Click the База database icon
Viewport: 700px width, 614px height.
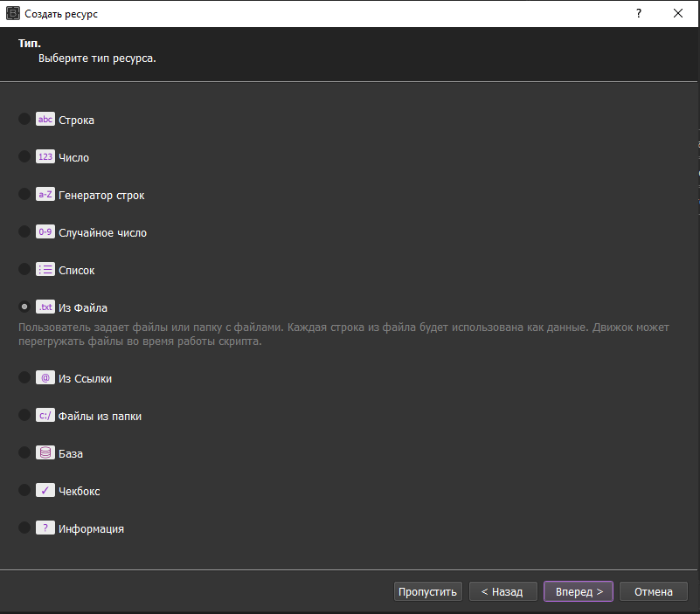coord(45,453)
